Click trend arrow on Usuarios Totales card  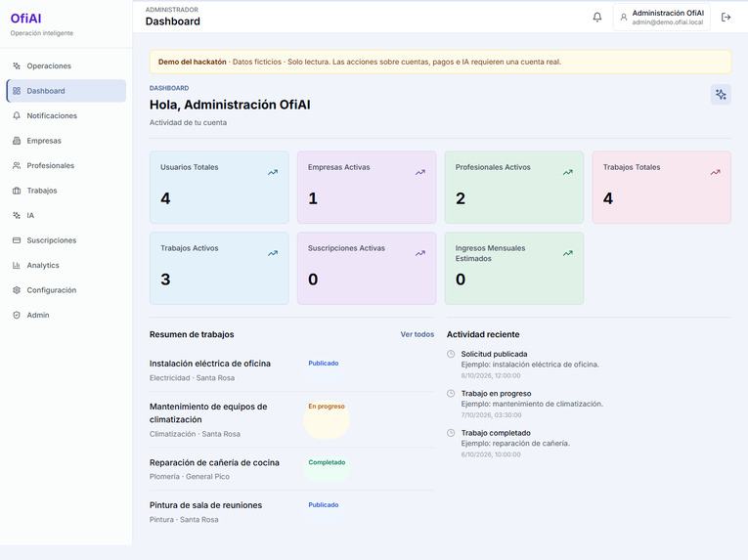click(273, 172)
